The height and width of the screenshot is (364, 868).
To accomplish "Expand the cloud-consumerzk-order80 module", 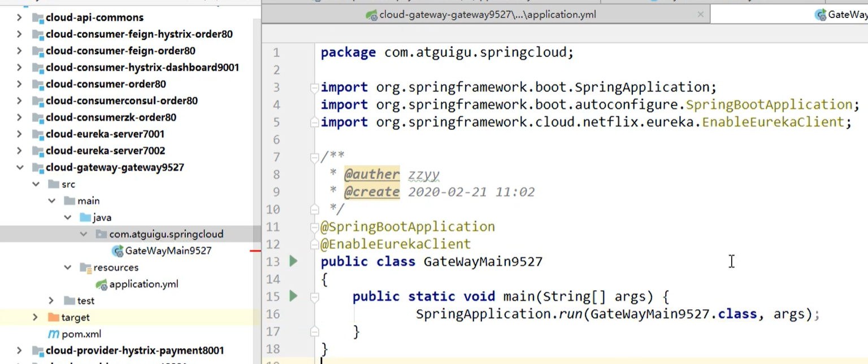I will (19, 117).
